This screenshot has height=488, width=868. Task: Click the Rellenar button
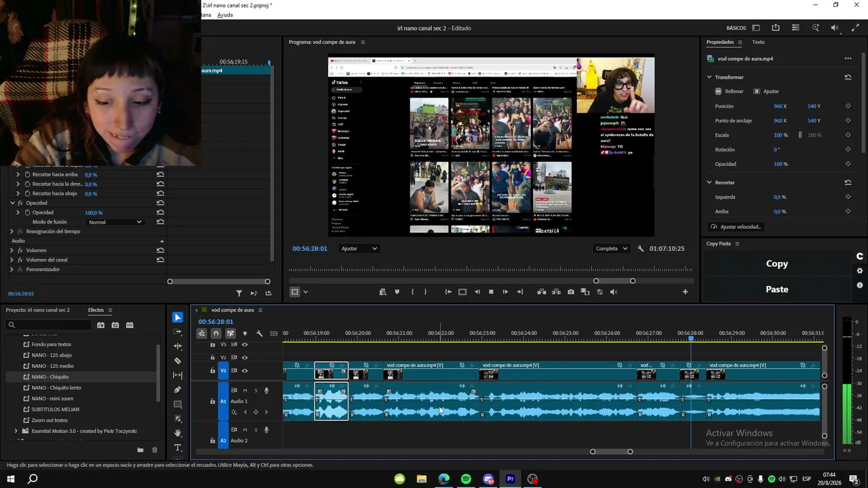click(x=730, y=91)
